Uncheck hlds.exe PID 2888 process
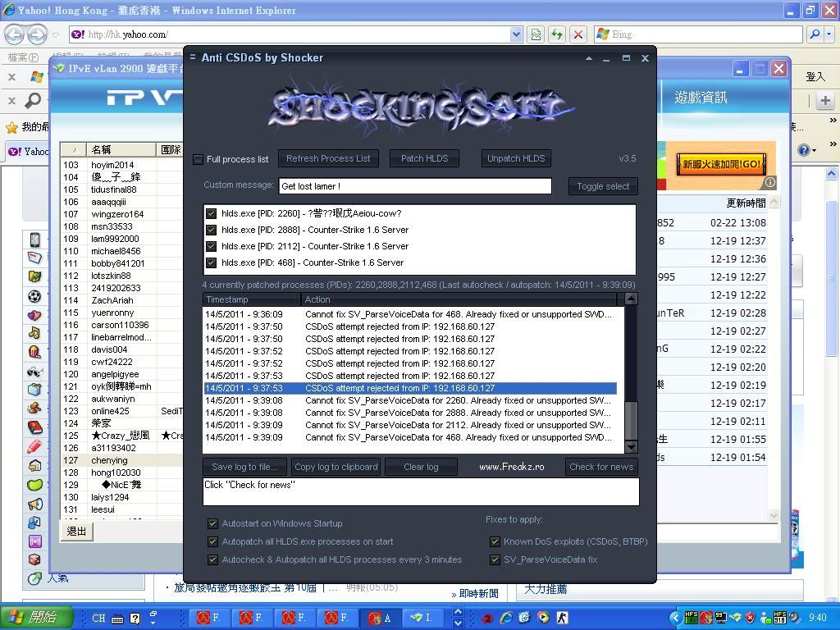The height and width of the screenshot is (630, 840). [x=211, y=230]
